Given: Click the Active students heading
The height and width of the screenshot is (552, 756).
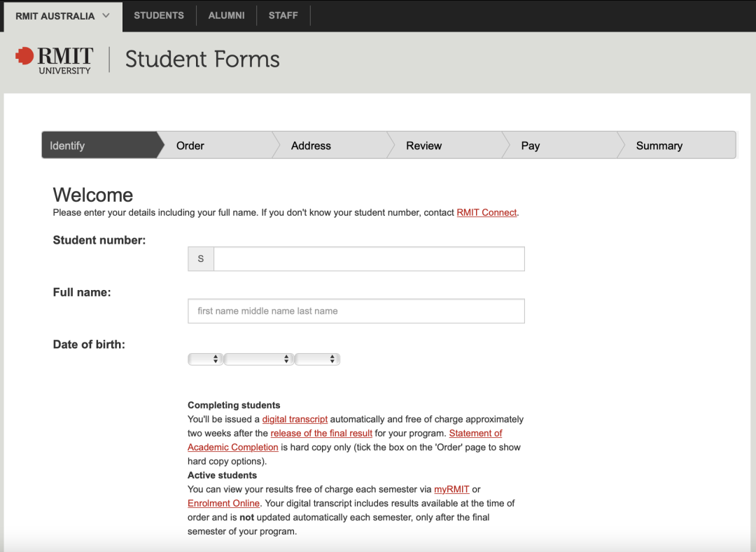Looking at the screenshot, I should [x=223, y=475].
